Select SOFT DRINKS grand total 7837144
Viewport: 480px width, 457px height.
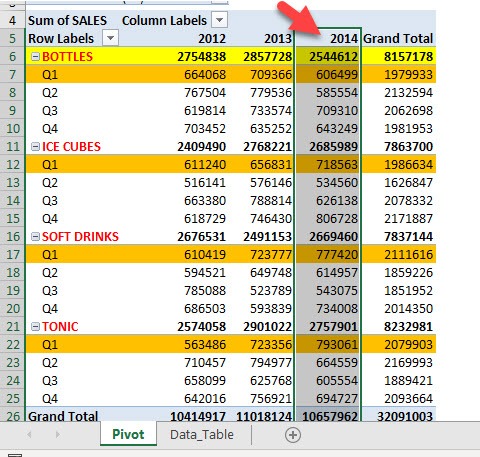click(x=408, y=237)
